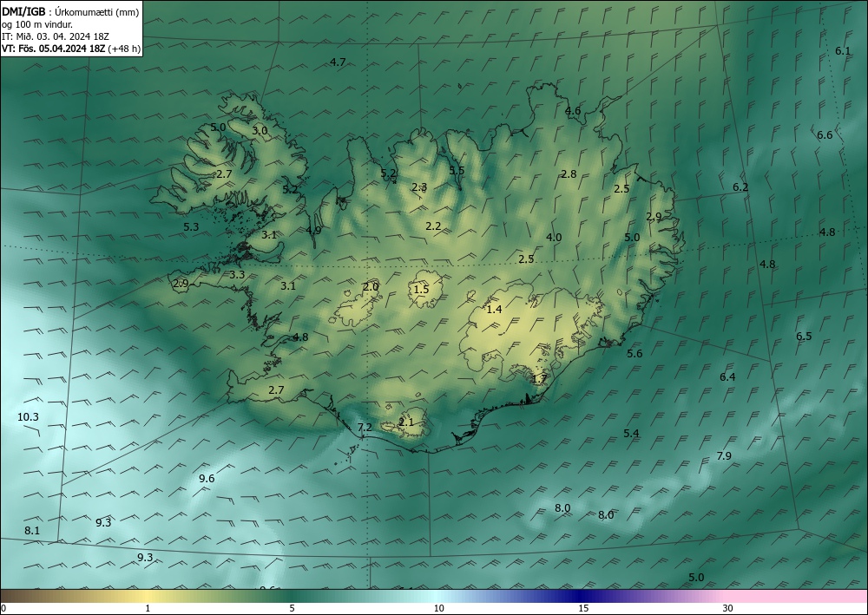Click the "10" label on the colour scale
868x615 pixels.
click(438, 608)
